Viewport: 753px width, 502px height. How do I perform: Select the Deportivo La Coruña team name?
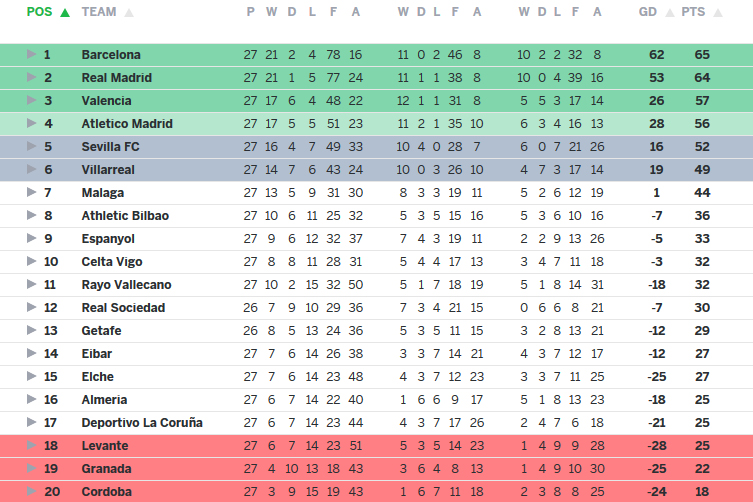coord(142,422)
